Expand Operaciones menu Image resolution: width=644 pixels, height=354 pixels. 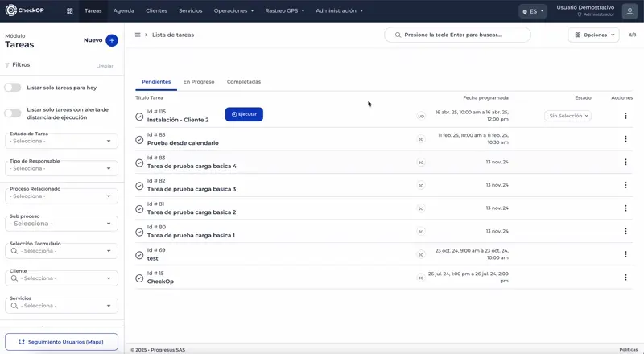click(x=233, y=11)
